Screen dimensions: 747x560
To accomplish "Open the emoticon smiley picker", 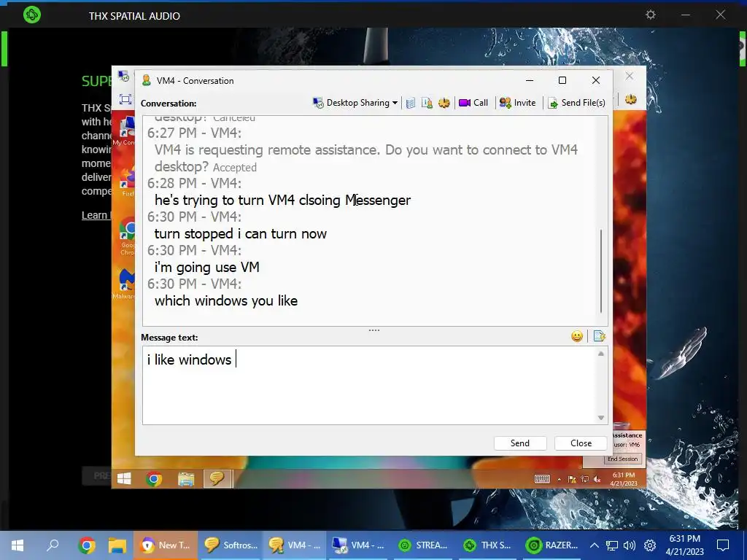I will click(577, 337).
